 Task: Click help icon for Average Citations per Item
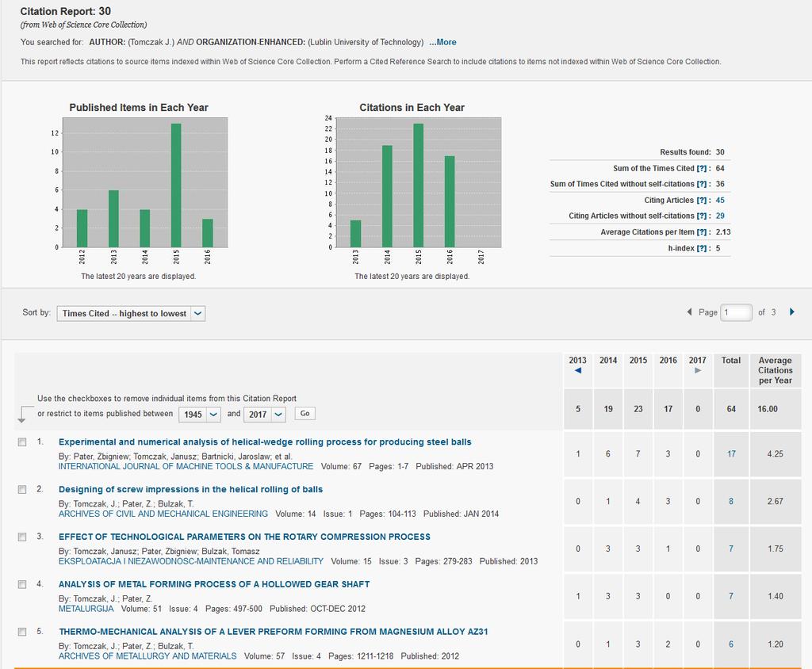coord(702,232)
